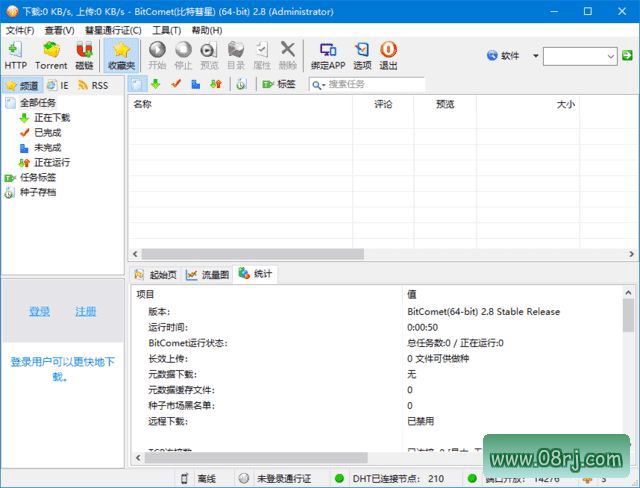Switch to the Traffic graph (流量图) tab
640x488 pixels.
tap(207, 274)
